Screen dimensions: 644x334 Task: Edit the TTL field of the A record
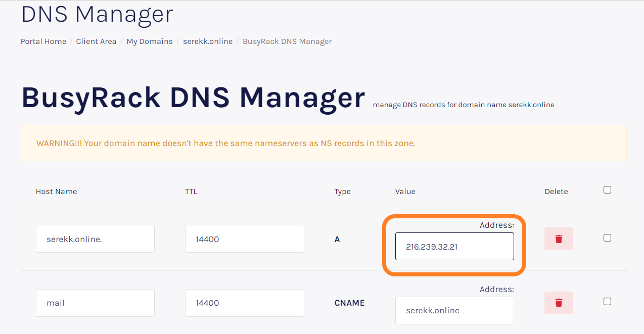[245, 239]
